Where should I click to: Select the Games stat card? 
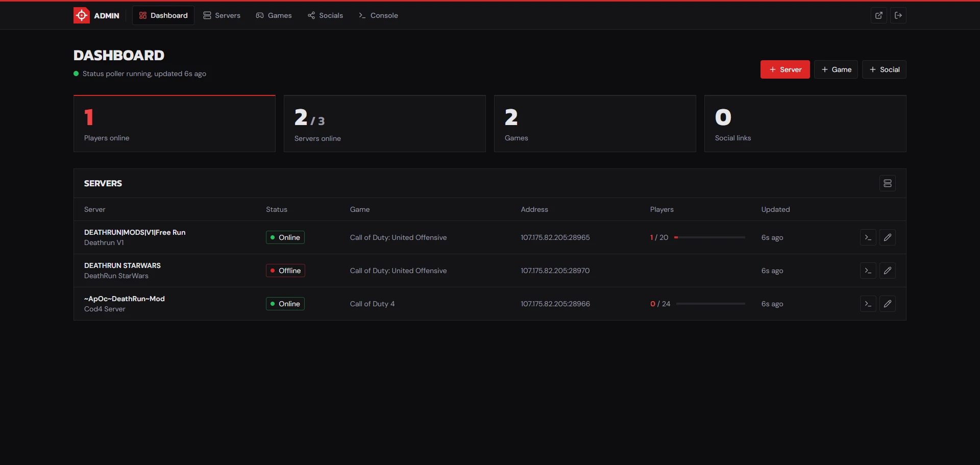[595, 124]
